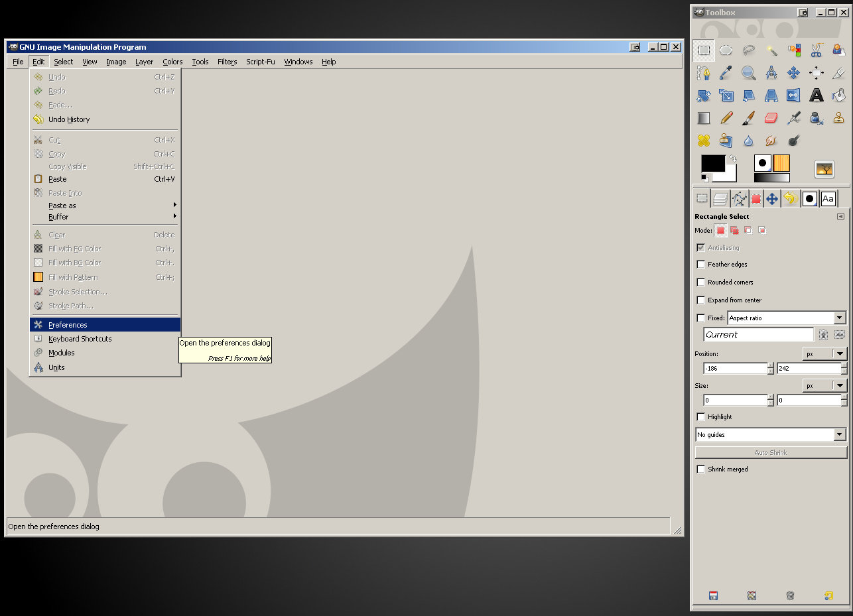Select the Measure compass tool

tap(771, 73)
